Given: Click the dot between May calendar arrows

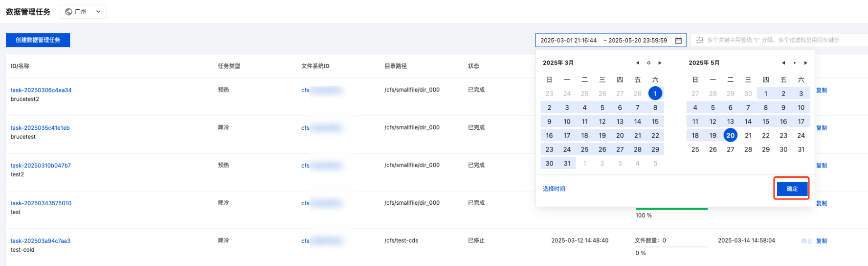Looking at the screenshot, I should click(794, 63).
